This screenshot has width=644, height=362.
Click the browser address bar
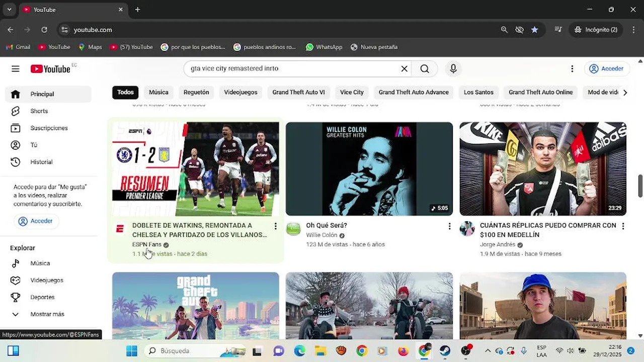click(x=282, y=30)
